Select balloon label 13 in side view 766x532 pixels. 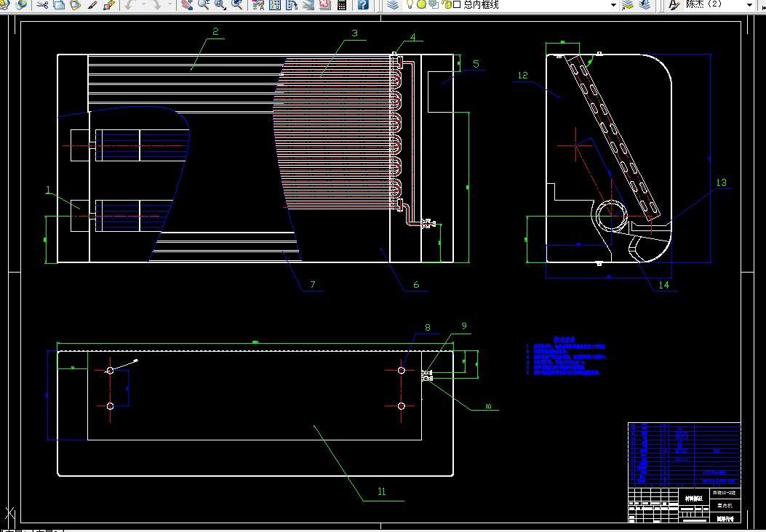coord(722,182)
